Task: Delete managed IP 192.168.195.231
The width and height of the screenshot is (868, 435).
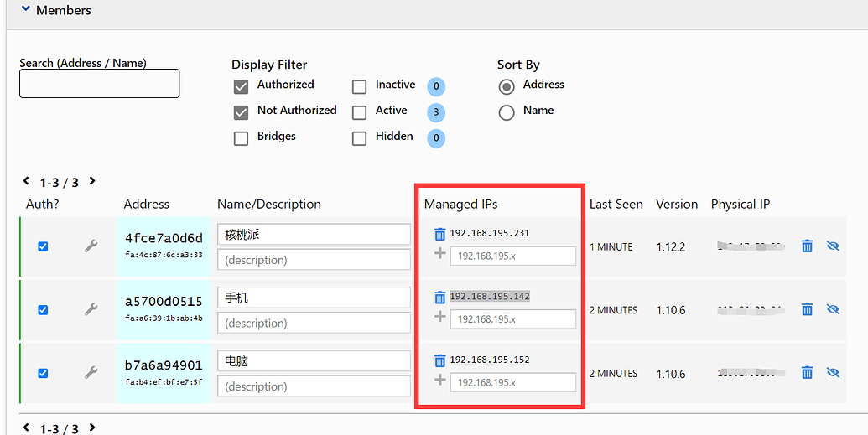Action: click(x=439, y=234)
